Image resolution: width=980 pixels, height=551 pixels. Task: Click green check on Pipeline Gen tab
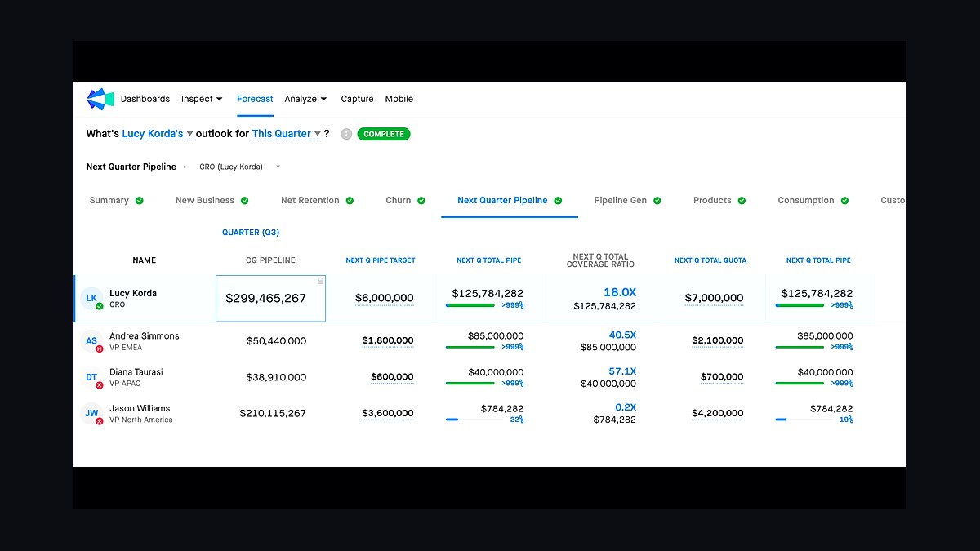[x=657, y=201]
